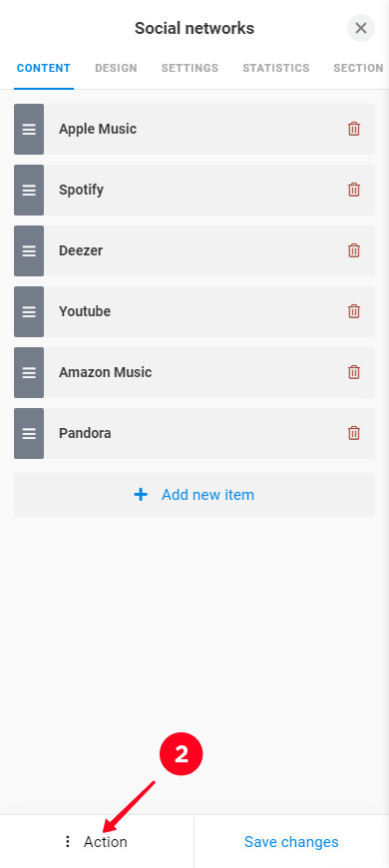Click the Spotify reorder handle
389x868 pixels.
tap(29, 190)
